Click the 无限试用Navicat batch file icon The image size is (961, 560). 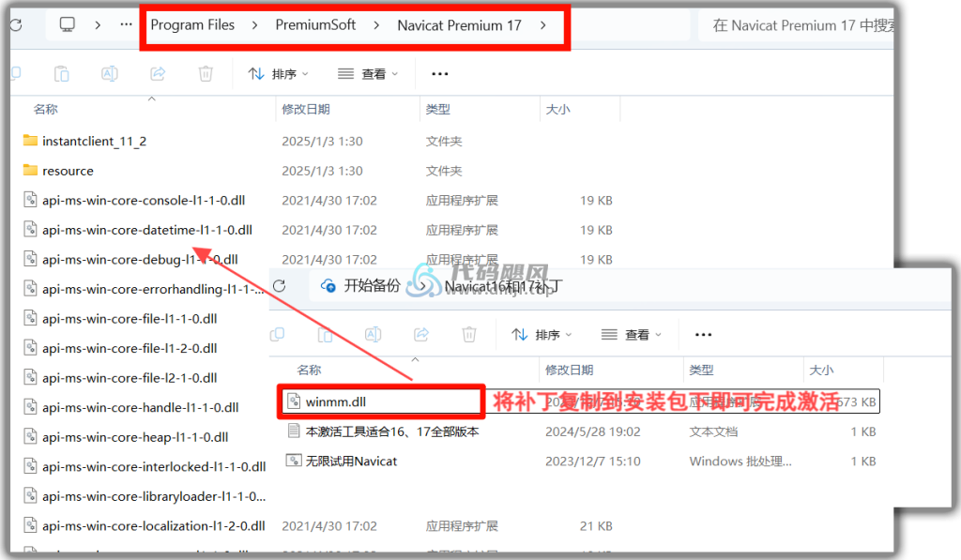pyautogui.click(x=294, y=461)
